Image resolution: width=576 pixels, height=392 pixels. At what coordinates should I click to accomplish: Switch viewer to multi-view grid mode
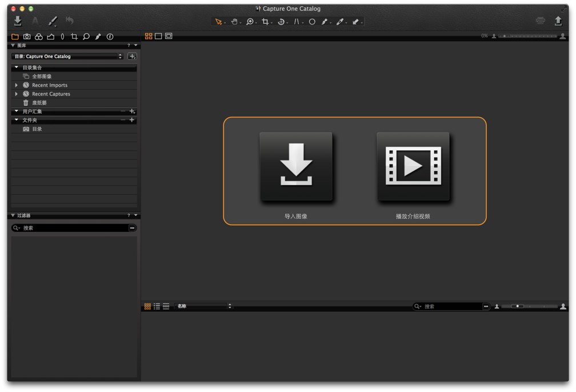(149, 36)
